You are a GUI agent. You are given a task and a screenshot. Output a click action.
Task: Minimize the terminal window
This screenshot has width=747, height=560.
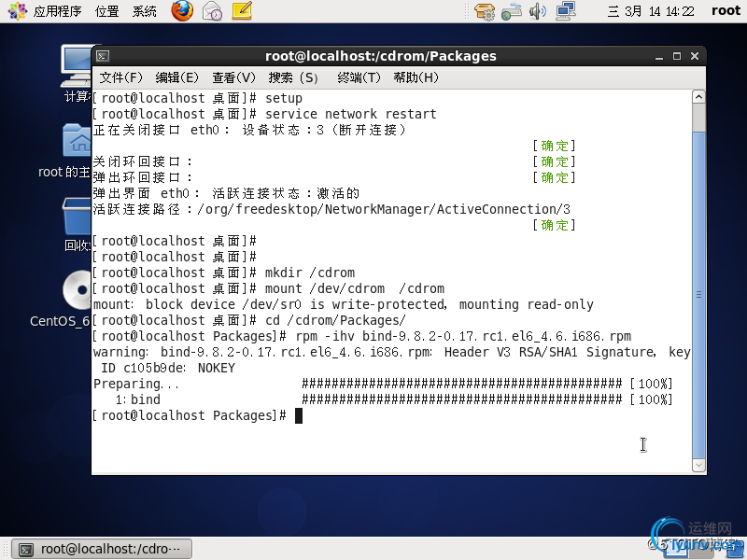(x=659, y=56)
